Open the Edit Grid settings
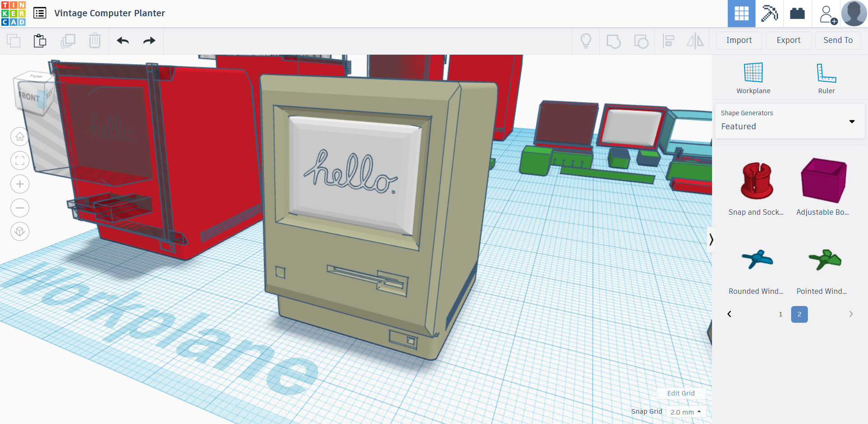Viewport: 868px width, 424px height. click(681, 393)
